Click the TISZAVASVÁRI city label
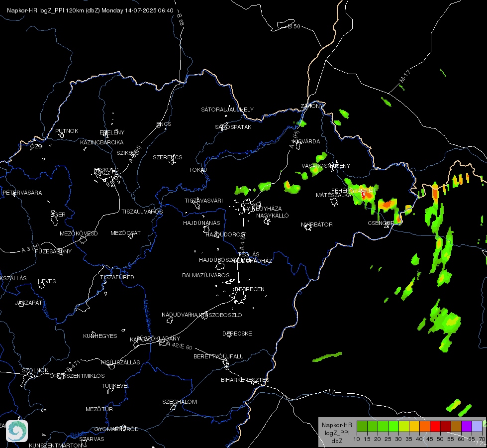 coord(204,201)
